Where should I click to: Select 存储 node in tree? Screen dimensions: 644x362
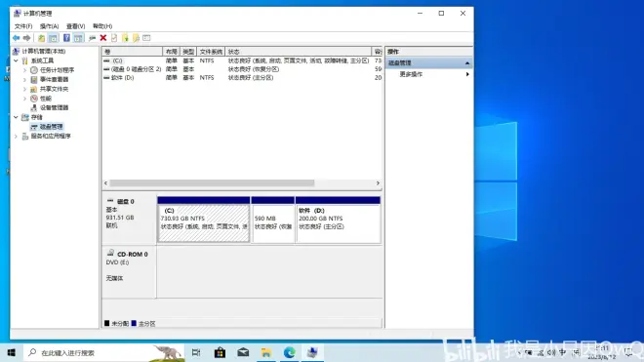[x=36, y=117]
